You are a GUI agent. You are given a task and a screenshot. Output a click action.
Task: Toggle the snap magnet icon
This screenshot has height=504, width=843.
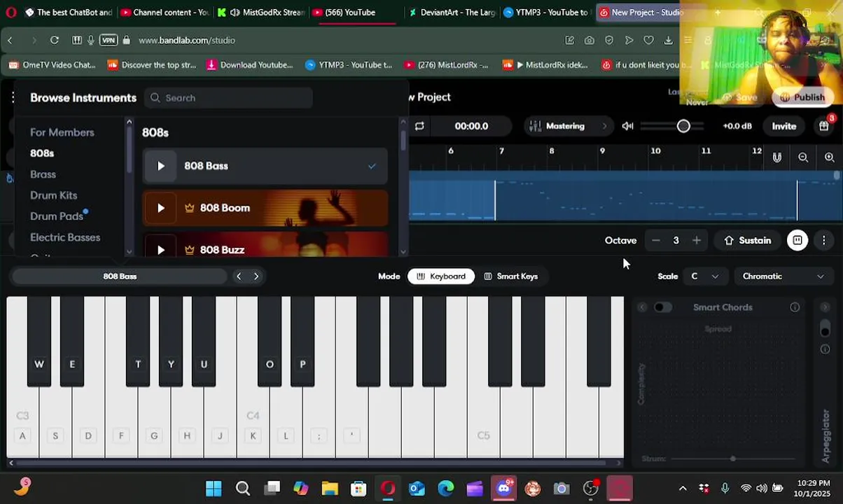click(777, 157)
